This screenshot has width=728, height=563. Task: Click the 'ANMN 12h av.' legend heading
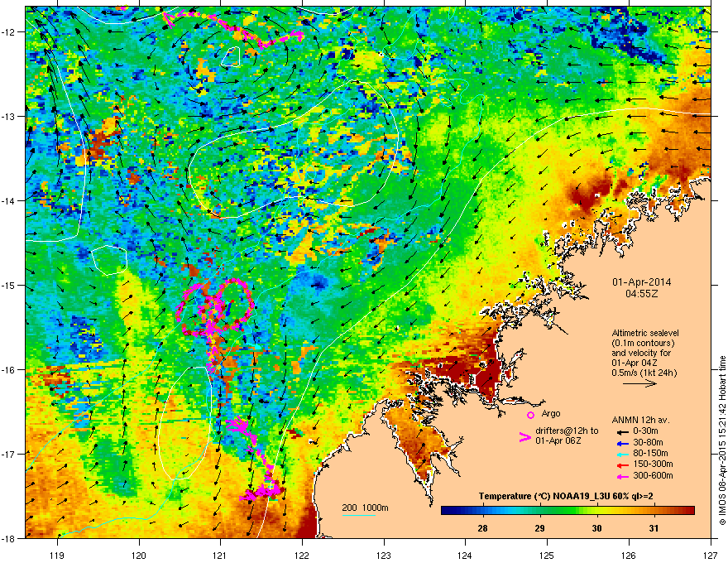(x=640, y=420)
